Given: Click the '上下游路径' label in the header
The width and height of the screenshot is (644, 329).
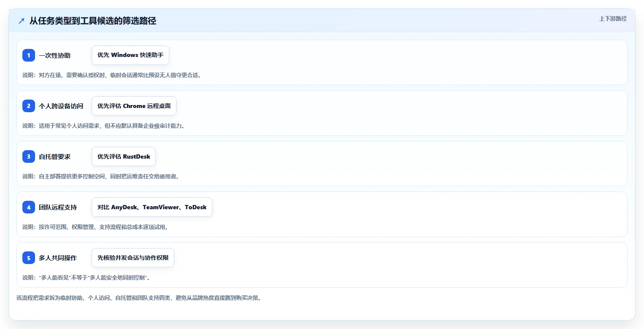Looking at the screenshot, I should 613,19.
